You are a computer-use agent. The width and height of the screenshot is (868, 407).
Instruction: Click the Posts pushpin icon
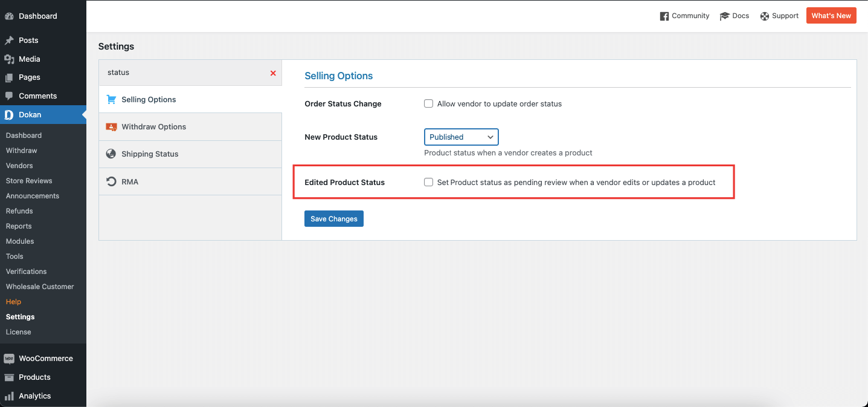(x=9, y=41)
